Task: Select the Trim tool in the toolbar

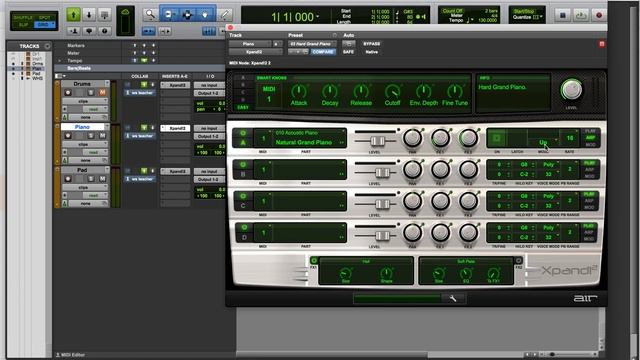Action: click(169, 15)
